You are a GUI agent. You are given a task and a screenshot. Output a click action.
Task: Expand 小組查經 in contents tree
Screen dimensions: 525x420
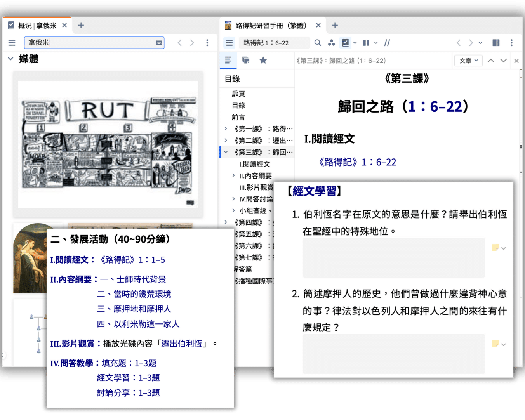(x=233, y=210)
